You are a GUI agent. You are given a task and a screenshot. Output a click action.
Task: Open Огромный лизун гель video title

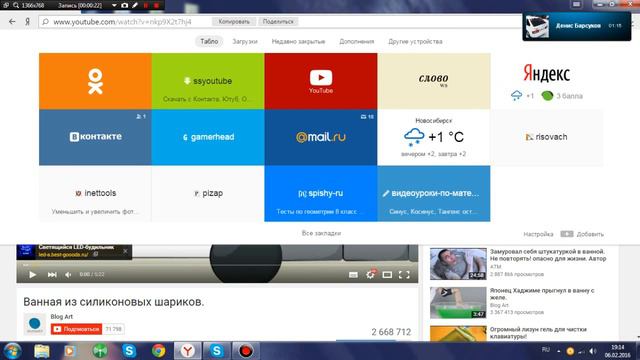(538, 333)
